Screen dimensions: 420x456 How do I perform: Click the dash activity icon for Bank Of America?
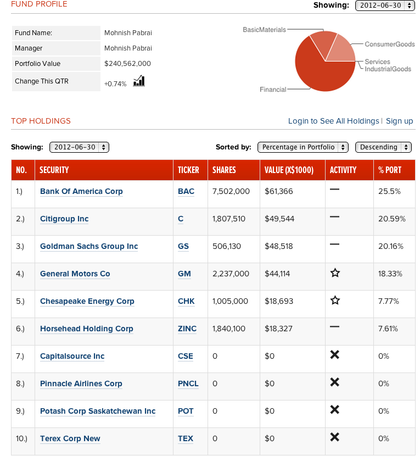click(x=335, y=189)
